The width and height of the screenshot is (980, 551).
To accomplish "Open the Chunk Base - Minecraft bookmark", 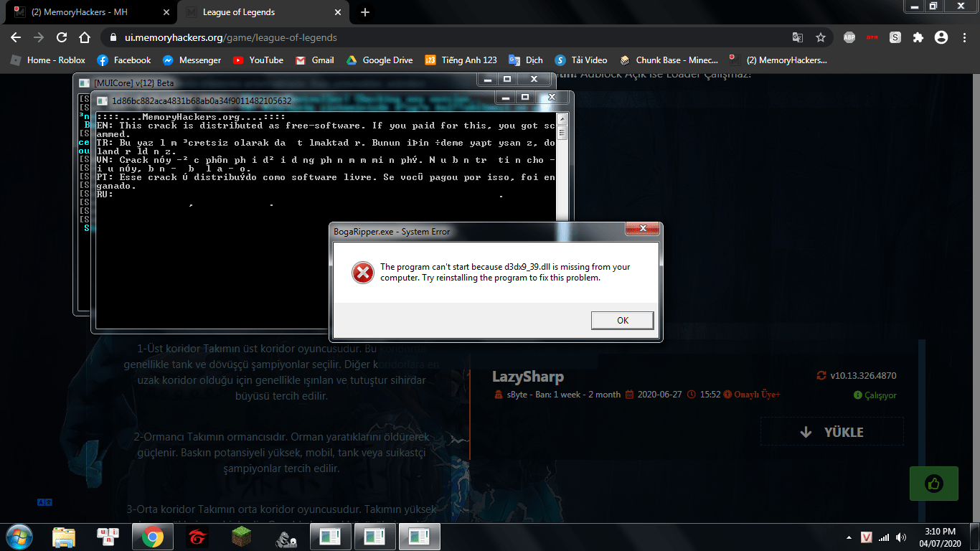I will pyautogui.click(x=669, y=60).
